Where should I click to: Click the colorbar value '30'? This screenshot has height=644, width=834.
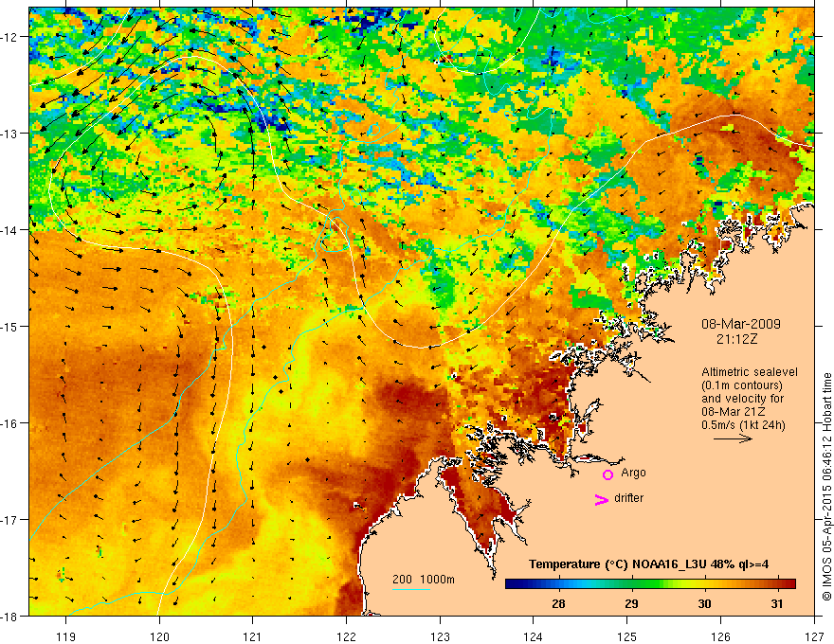tap(704, 603)
